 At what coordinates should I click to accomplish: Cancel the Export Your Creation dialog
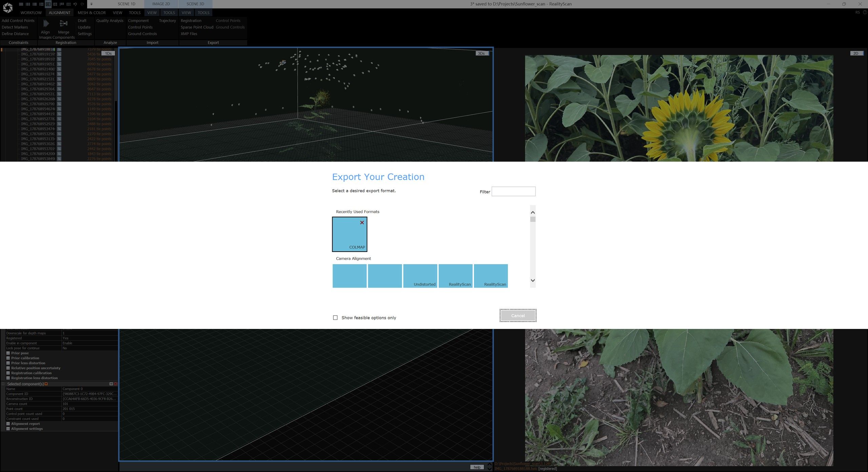click(518, 315)
